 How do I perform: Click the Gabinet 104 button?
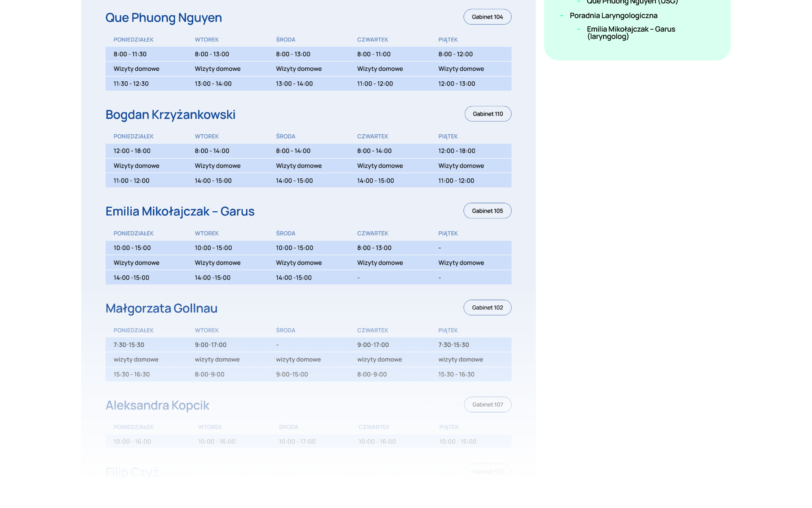487,17
